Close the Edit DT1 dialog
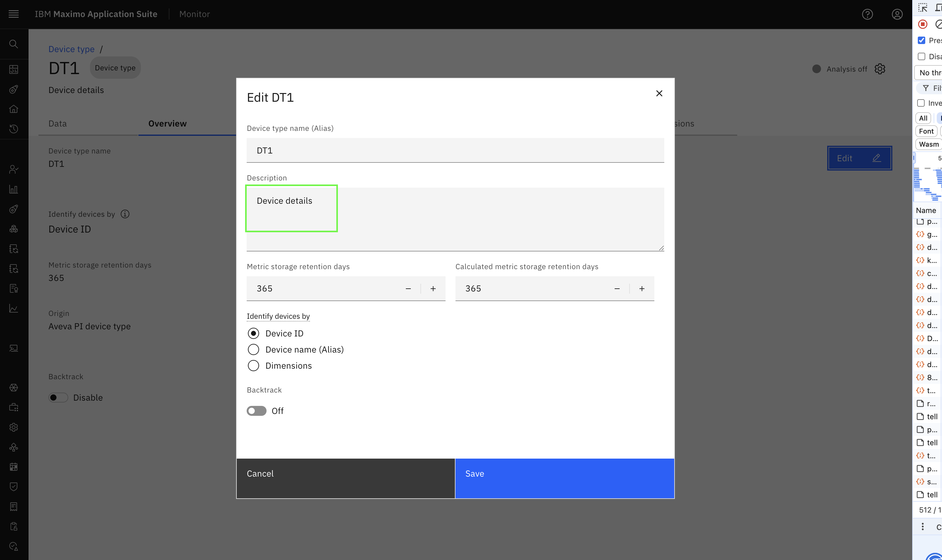 (x=659, y=93)
